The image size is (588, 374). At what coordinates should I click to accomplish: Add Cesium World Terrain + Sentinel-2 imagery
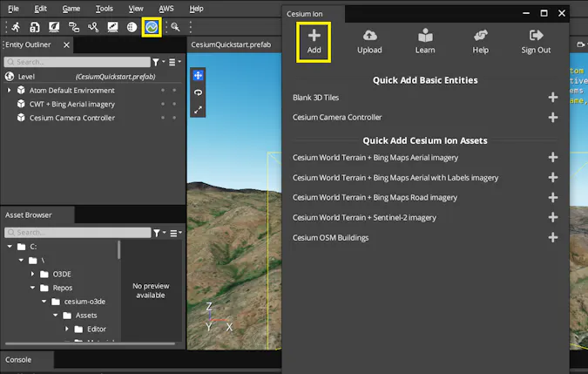[x=553, y=217]
